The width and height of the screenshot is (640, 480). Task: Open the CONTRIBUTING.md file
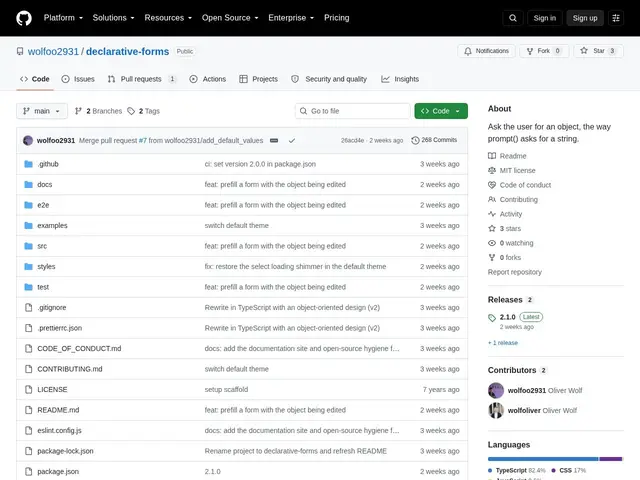70,369
